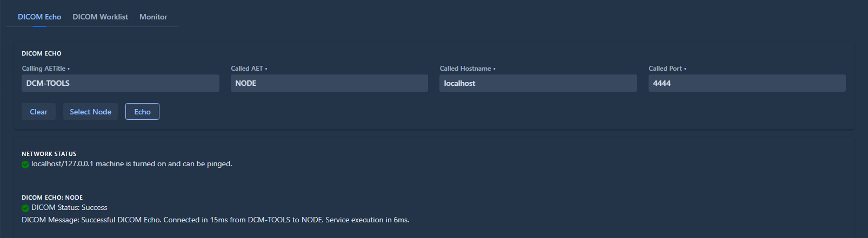The image size is (868, 238).
Task: Click the Called AET label
Action: (249, 69)
